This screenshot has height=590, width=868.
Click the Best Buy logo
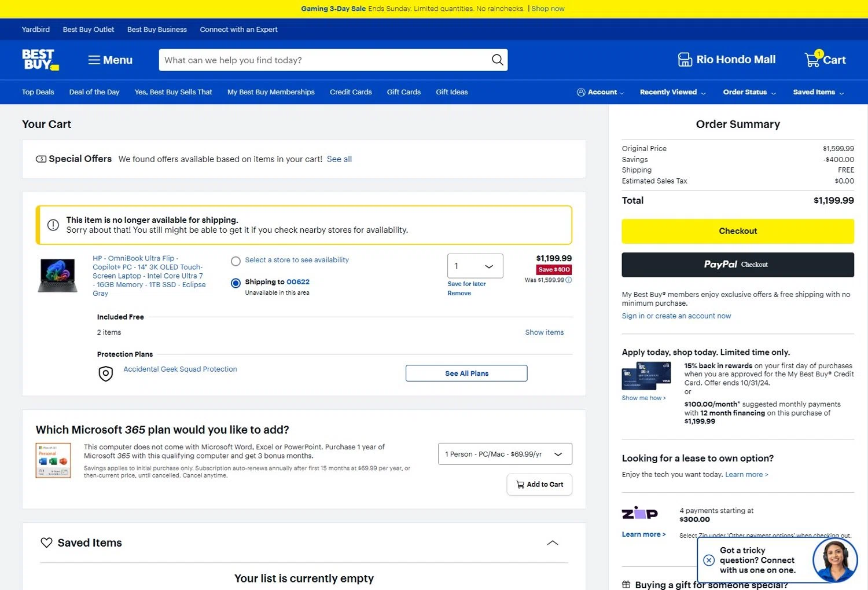tap(41, 60)
